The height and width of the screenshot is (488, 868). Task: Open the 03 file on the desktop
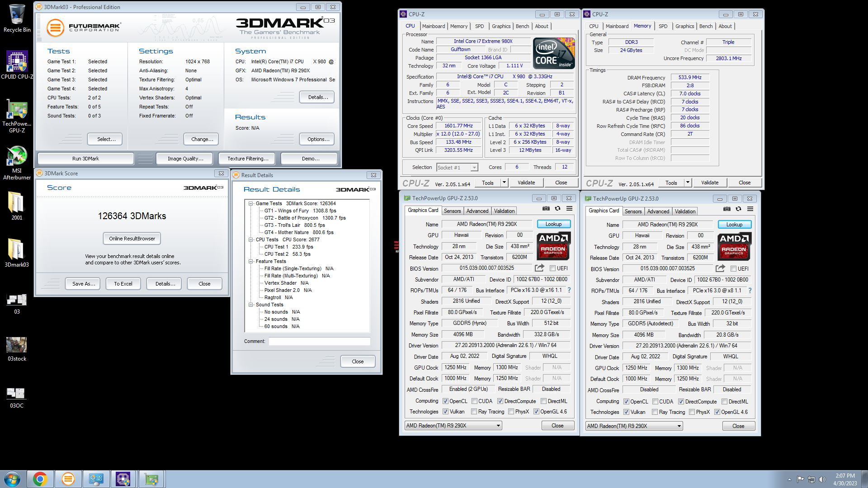(17, 304)
